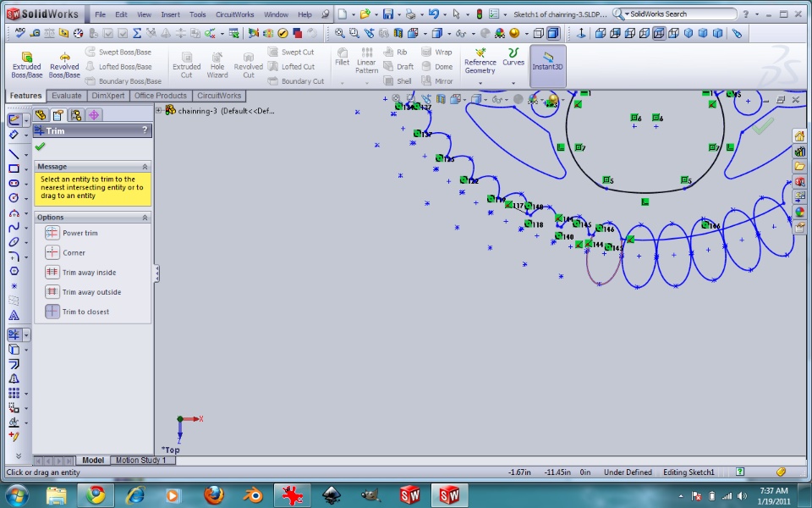The width and height of the screenshot is (812, 508).
Task: Open the Tools menu
Action: coord(197,14)
